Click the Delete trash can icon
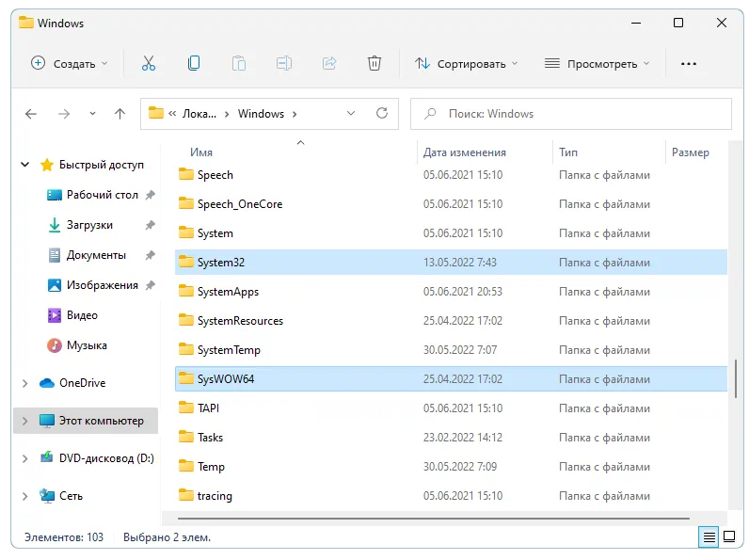This screenshot has width=749, height=560. (x=374, y=63)
